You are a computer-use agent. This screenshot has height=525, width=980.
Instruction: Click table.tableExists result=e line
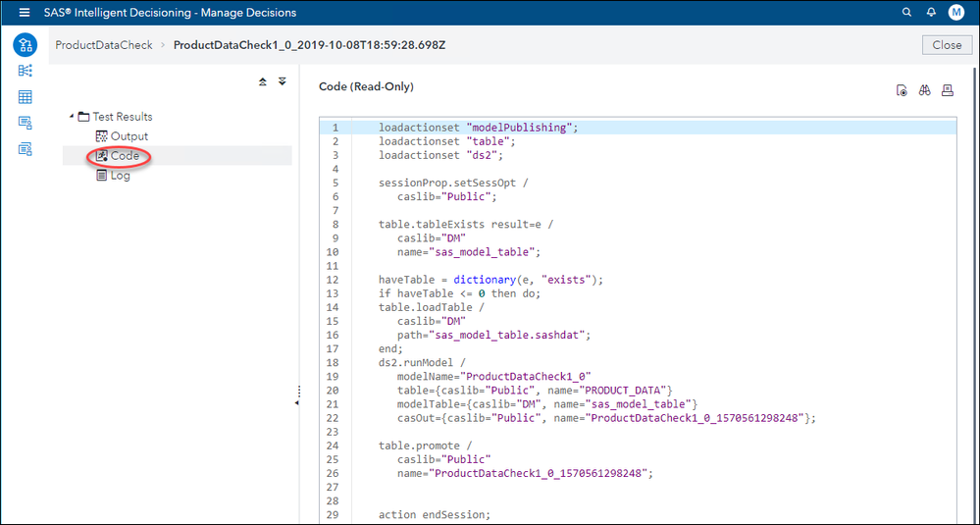pyautogui.click(x=466, y=225)
